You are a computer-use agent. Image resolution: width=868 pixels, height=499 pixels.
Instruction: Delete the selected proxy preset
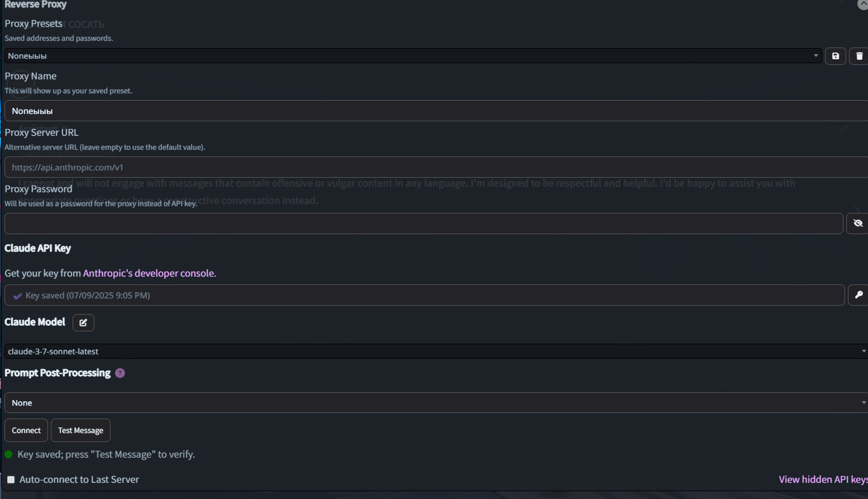859,56
